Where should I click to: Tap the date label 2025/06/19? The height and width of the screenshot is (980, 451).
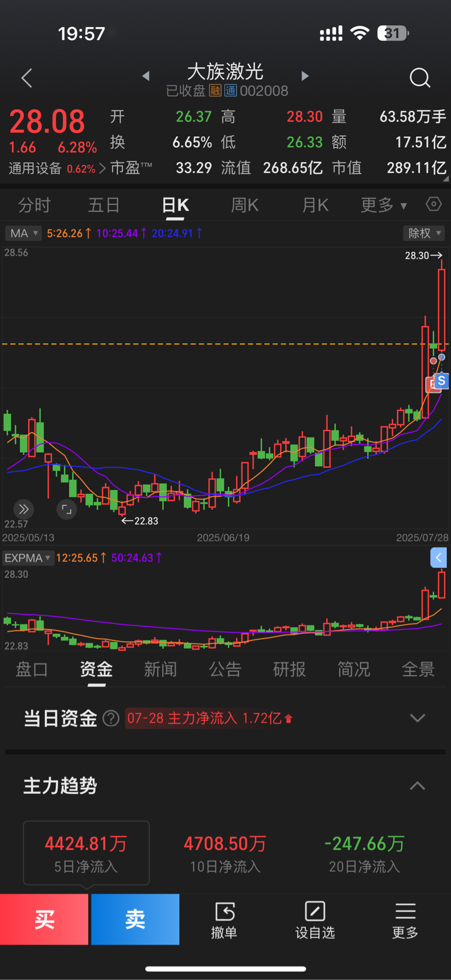pos(223,538)
